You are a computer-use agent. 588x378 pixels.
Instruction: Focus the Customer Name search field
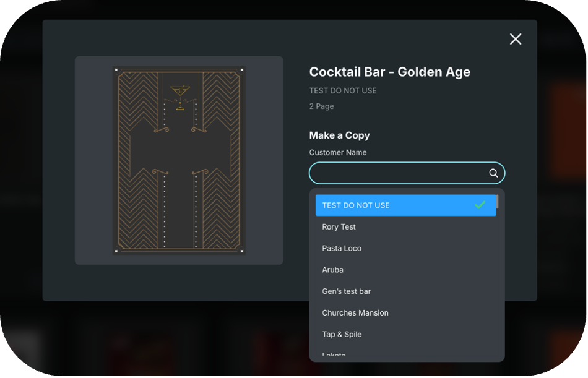point(407,173)
